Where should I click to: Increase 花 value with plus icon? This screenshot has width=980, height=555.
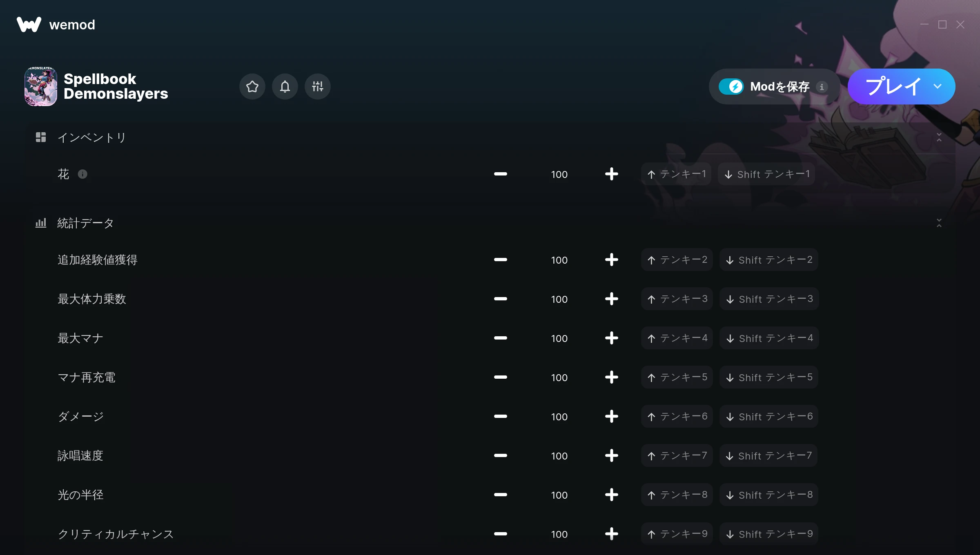[x=611, y=174]
